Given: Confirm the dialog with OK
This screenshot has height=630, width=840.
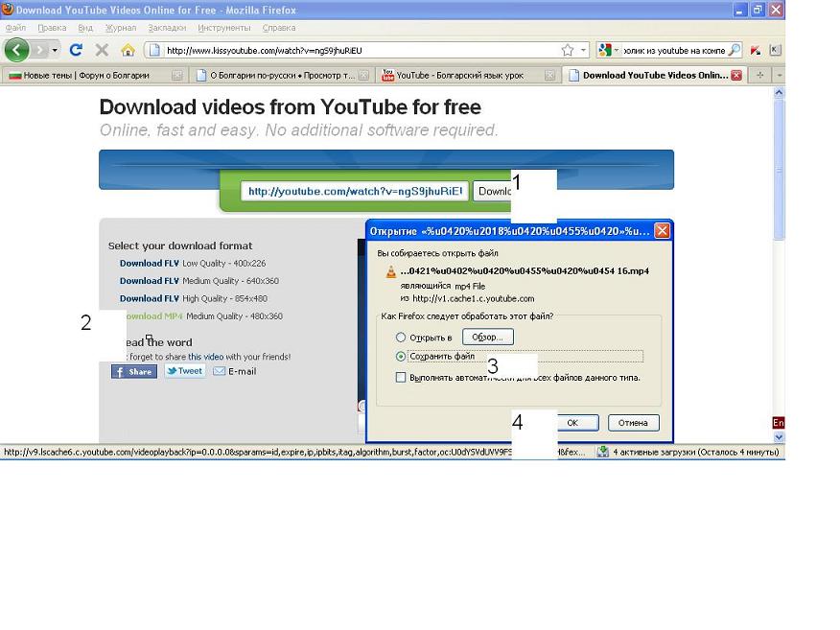Looking at the screenshot, I should point(577,423).
